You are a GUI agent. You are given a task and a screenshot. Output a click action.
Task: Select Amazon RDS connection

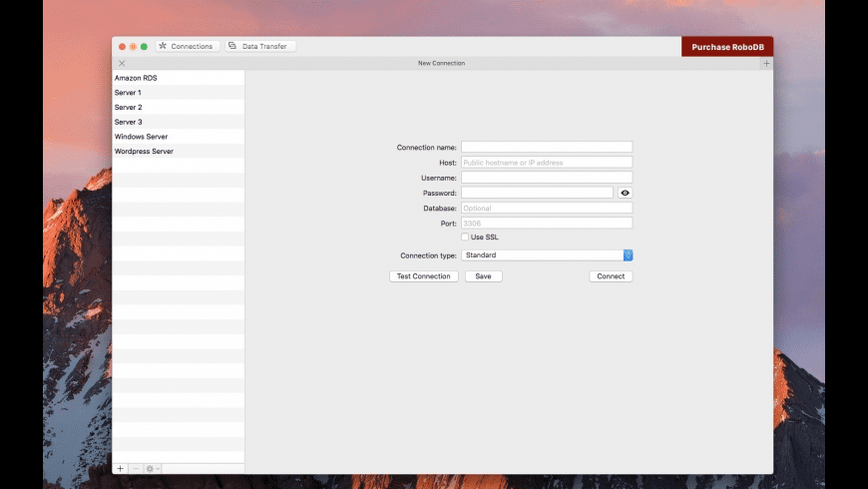(x=179, y=78)
